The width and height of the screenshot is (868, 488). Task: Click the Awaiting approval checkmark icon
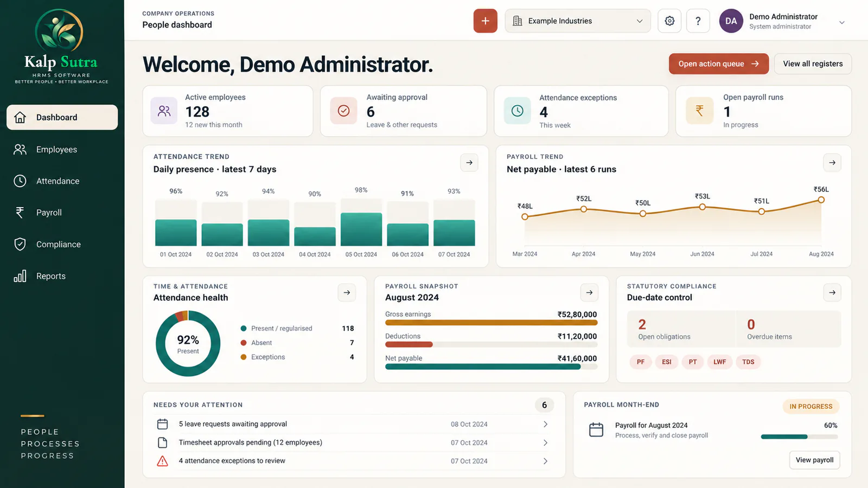[x=344, y=111]
